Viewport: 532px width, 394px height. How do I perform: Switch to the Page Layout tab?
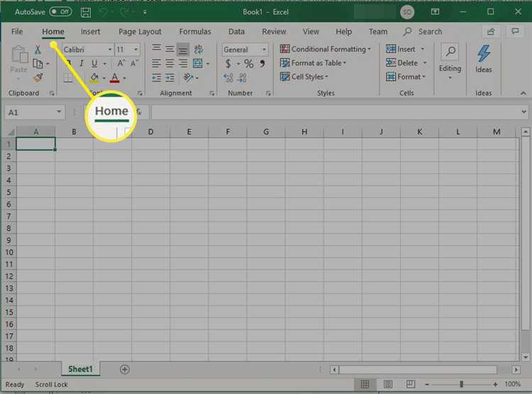coord(140,31)
